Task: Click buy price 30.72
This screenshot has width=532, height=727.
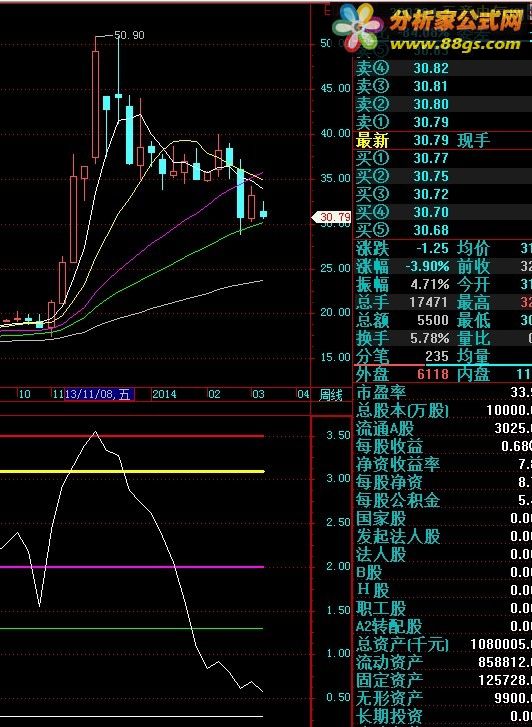Action: (x=431, y=194)
